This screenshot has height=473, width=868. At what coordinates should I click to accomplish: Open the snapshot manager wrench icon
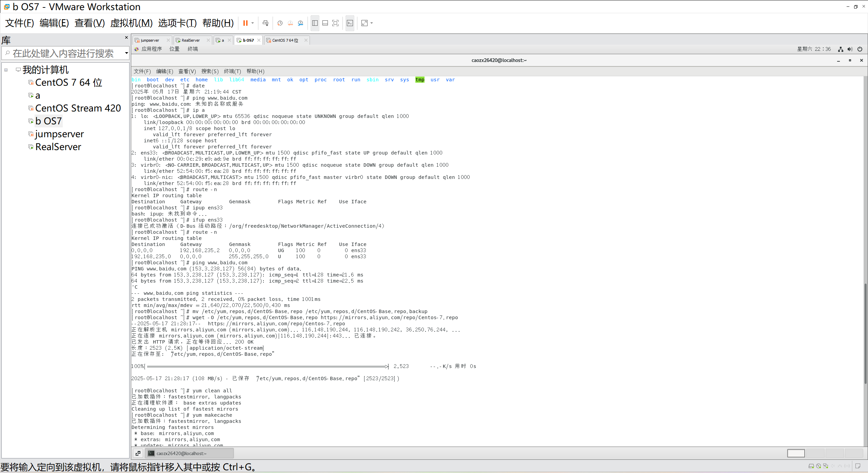[300, 23]
